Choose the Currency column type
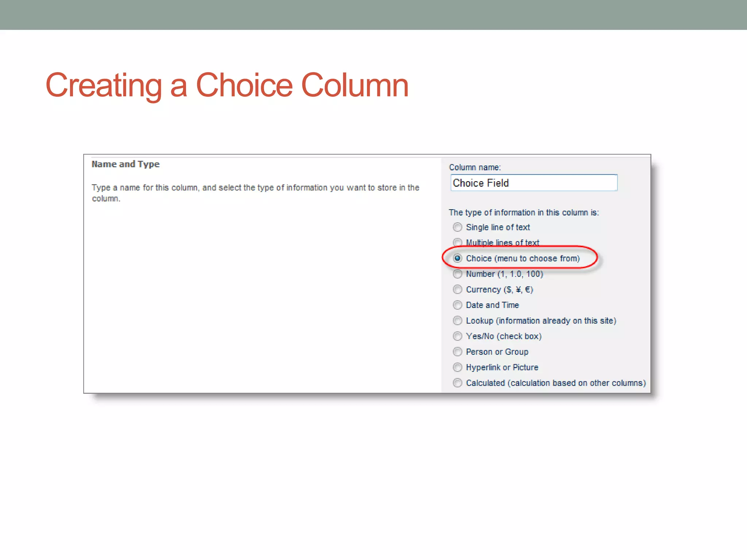 (x=457, y=289)
